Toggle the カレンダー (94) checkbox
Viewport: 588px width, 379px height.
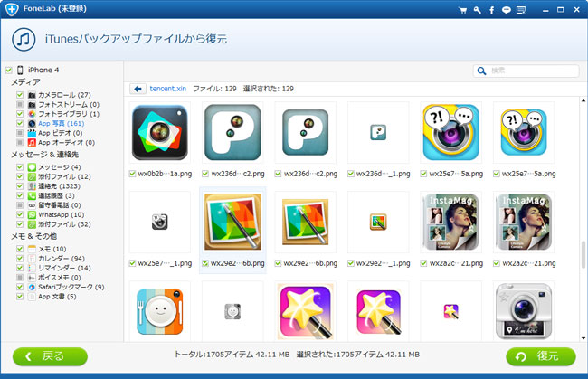coord(20,258)
